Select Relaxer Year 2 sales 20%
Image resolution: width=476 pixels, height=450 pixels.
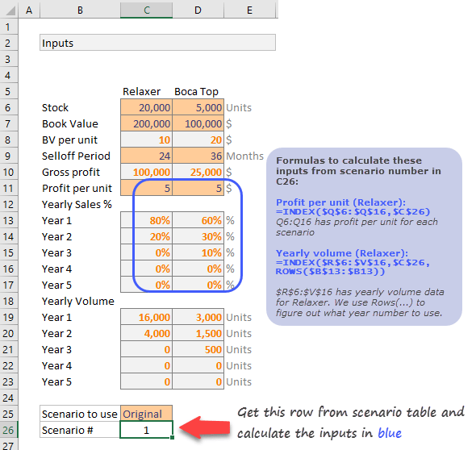[x=146, y=236]
